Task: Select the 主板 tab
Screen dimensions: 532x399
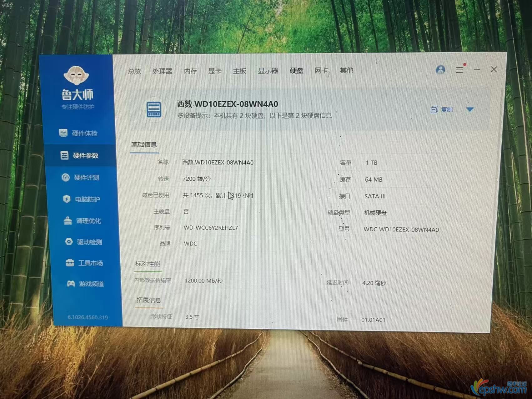Action: [x=239, y=71]
